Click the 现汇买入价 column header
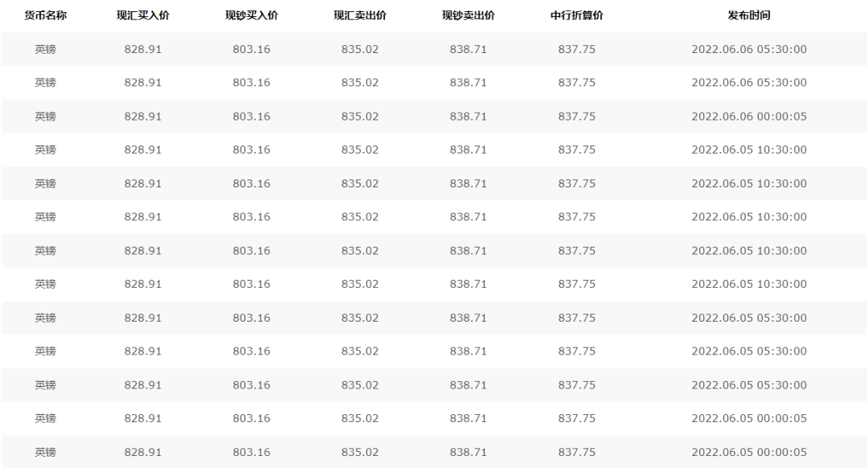Image resolution: width=868 pixels, height=468 pixels. click(x=143, y=15)
